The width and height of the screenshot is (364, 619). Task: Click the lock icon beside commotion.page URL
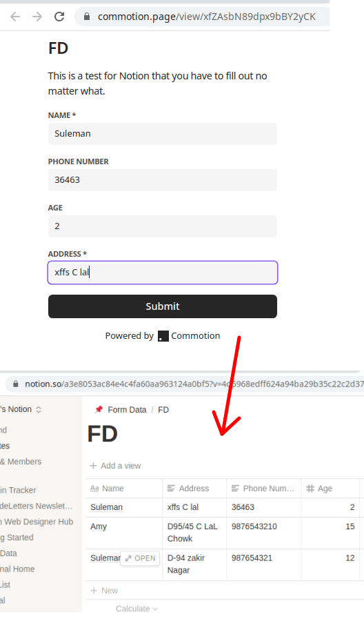click(x=87, y=17)
